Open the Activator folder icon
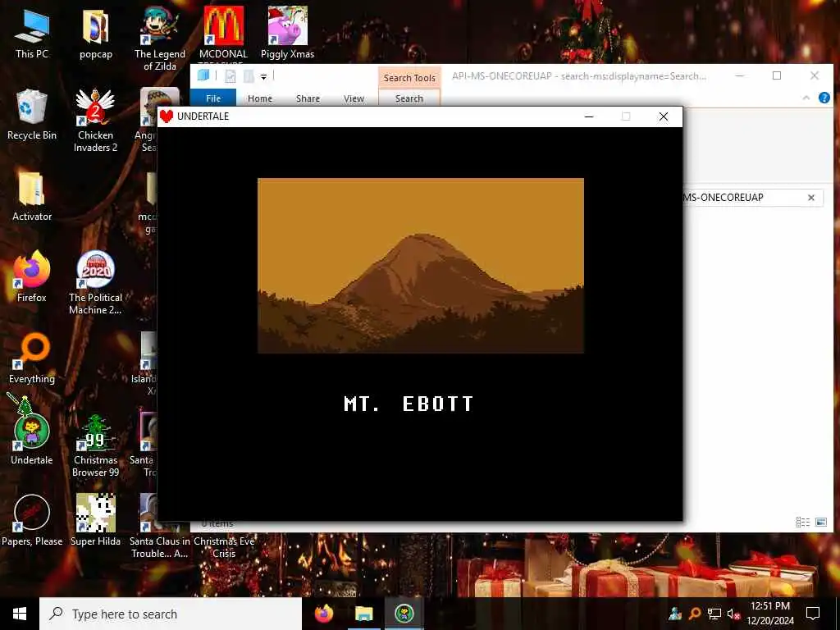Screen dimensions: 840x630 [x=32, y=196]
